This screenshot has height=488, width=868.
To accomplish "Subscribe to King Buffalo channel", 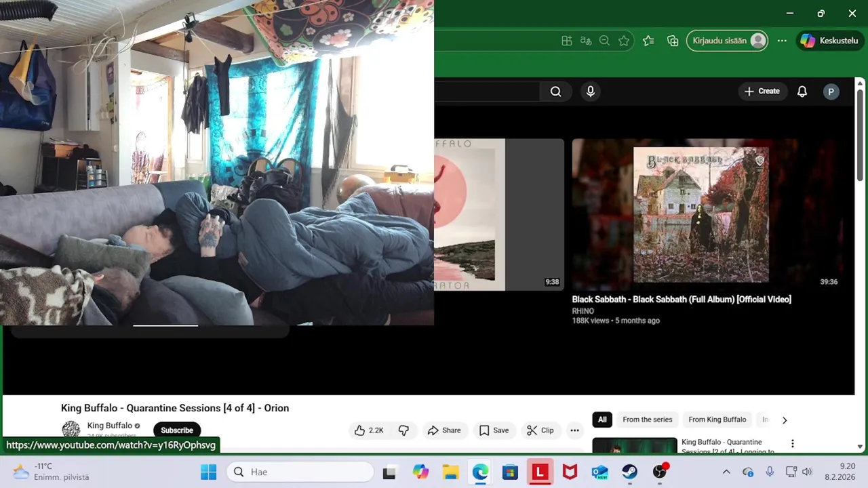I will 177,430.
